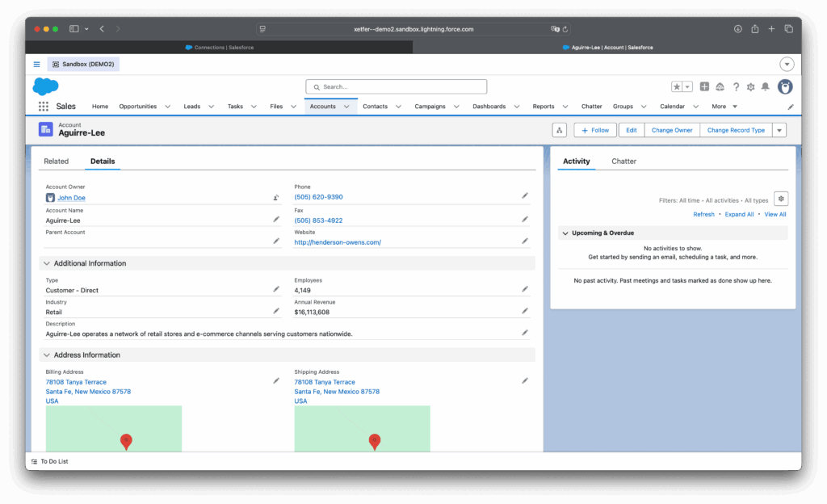Open the sandbox hamburger menu icon
This screenshot has width=827, height=504.
click(x=36, y=65)
